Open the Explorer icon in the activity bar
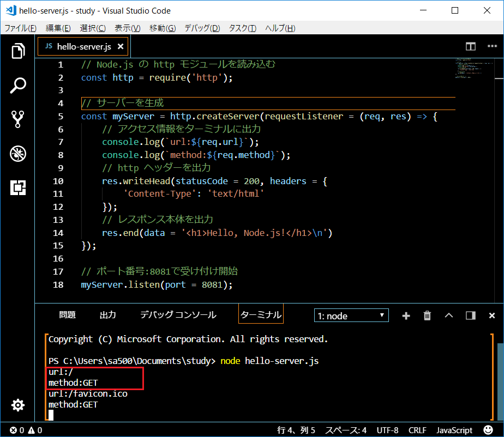Viewport: 504px width, 437px height. click(18, 51)
